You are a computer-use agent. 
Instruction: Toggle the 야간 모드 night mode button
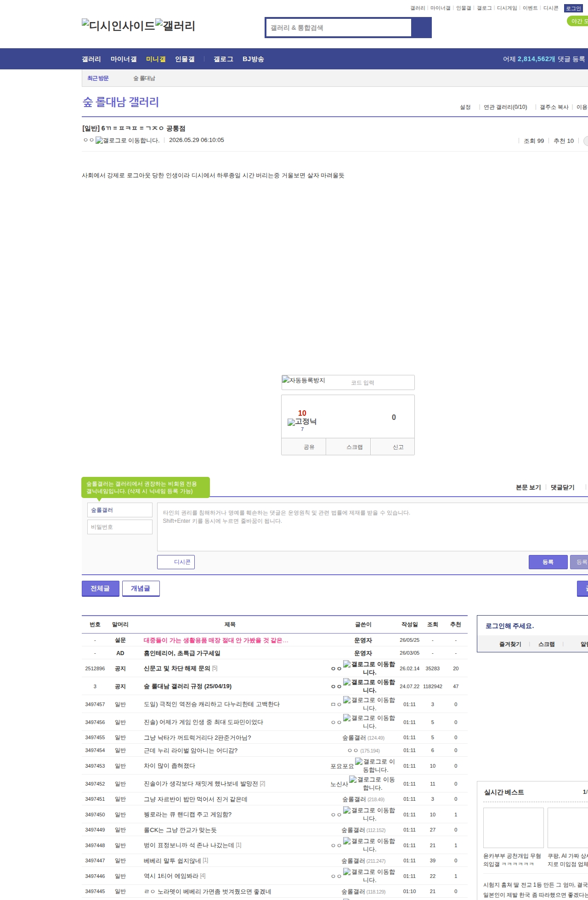[578, 21]
